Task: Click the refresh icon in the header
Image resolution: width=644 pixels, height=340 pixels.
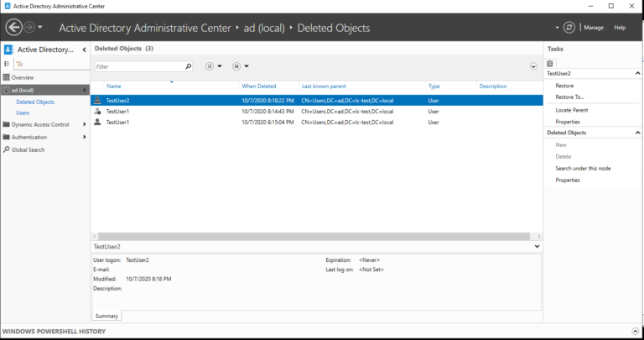Action: [x=569, y=28]
